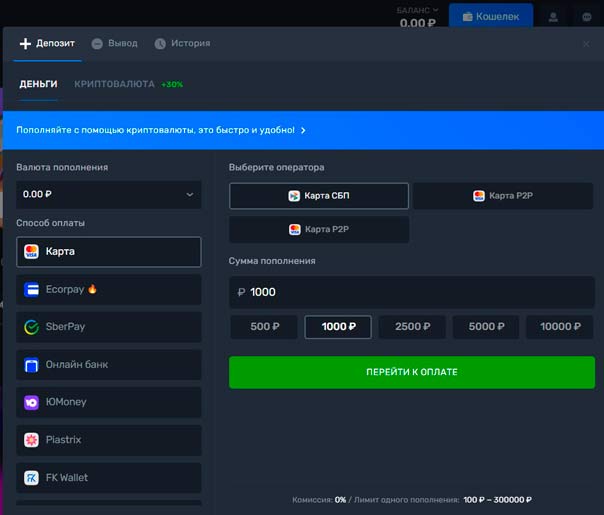604x515 pixels.
Task: Choose the 500 ₽ preset amount
Action: tap(264, 327)
